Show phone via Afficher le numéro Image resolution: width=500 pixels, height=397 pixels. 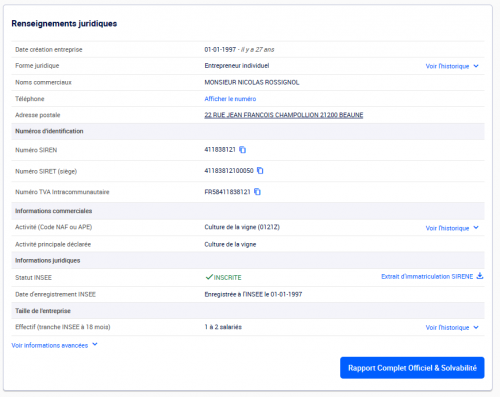tap(230, 99)
